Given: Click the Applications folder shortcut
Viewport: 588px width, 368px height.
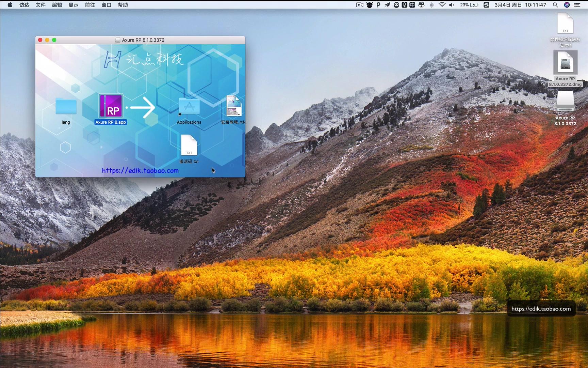Looking at the screenshot, I should pyautogui.click(x=189, y=107).
